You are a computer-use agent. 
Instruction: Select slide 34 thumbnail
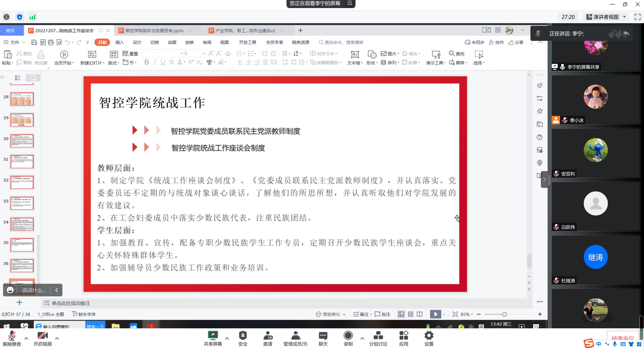coord(22,224)
